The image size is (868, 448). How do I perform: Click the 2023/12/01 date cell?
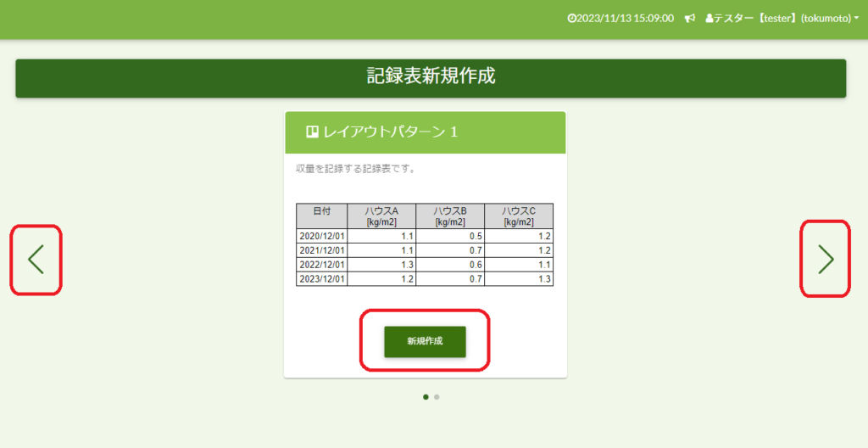pyautogui.click(x=321, y=279)
